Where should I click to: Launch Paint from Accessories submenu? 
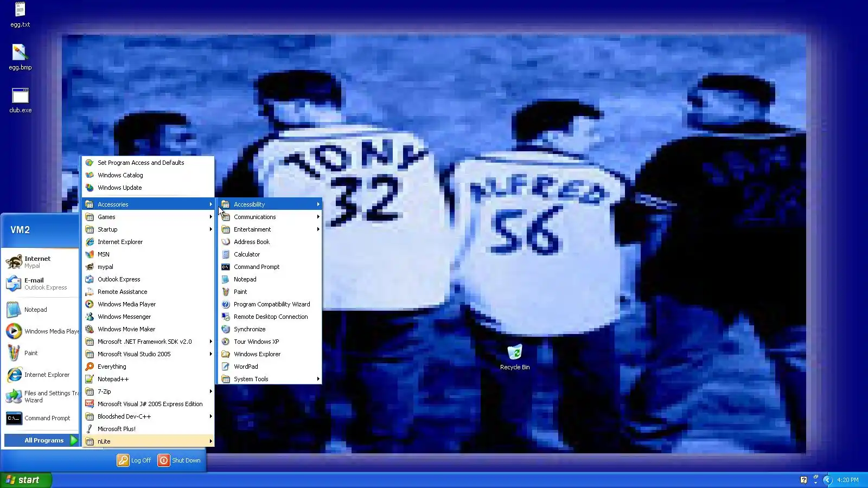click(x=270, y=292)
